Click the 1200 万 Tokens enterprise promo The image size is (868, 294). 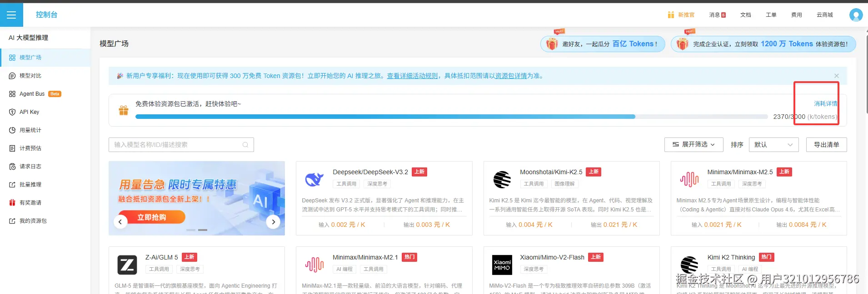(763, 44)
